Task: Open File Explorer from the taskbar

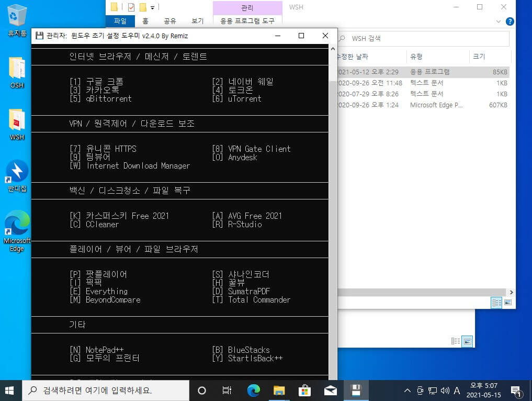Action: [279, 391]
